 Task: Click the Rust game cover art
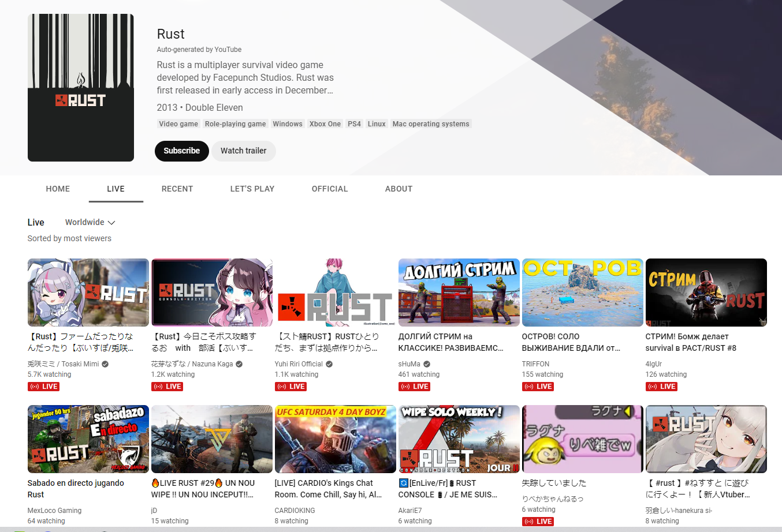tap(81, 88)
